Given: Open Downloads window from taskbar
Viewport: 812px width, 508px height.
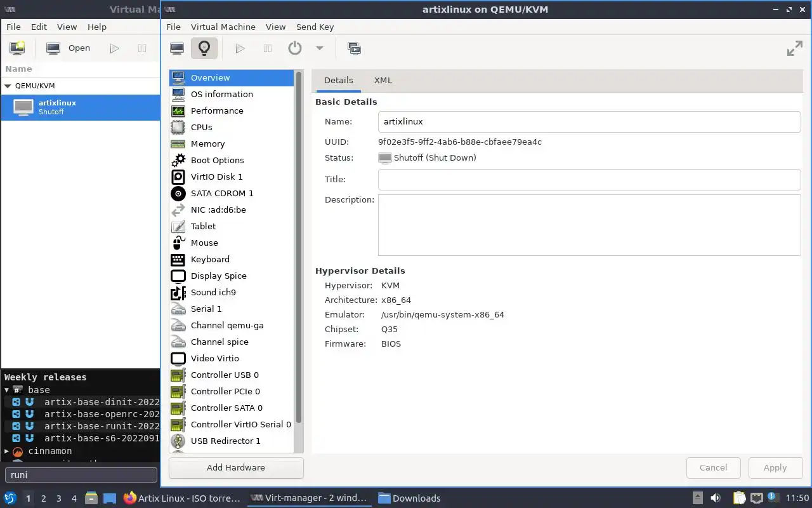Looking at the screenshot, I should point(409,498).
